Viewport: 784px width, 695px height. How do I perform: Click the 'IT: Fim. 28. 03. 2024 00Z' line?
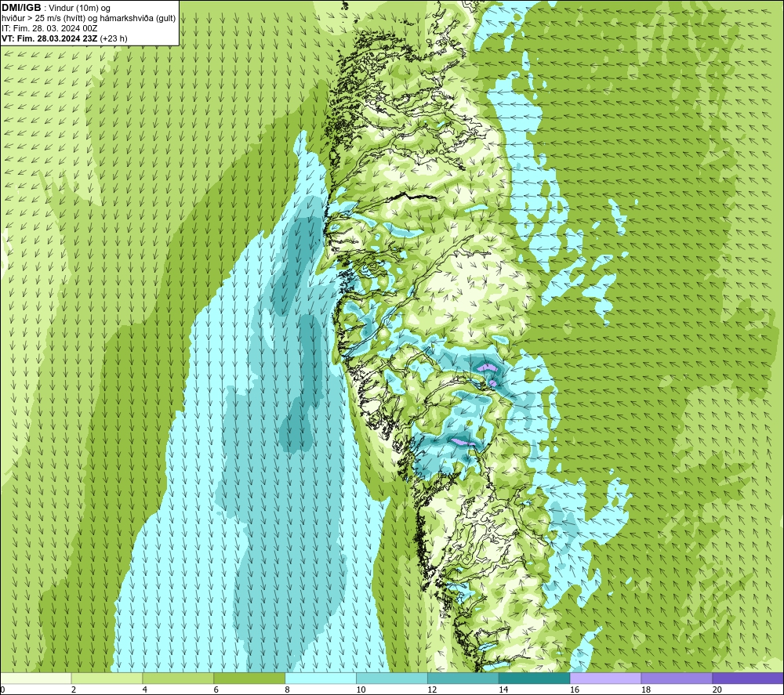point(49,28)
